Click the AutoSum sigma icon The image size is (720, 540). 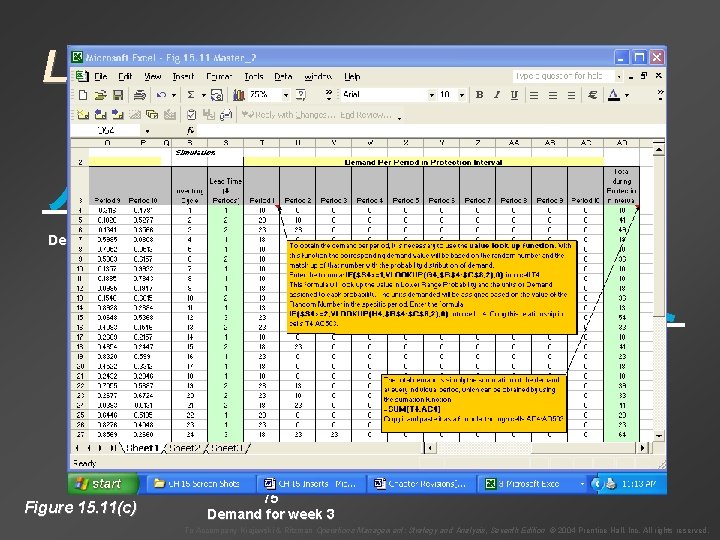pos(191,95)
